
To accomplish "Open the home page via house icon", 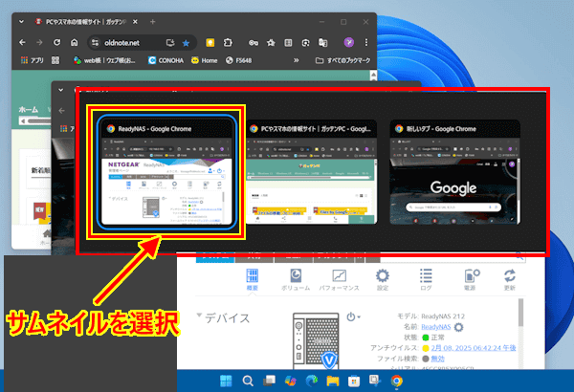I will tap(75, 42).
